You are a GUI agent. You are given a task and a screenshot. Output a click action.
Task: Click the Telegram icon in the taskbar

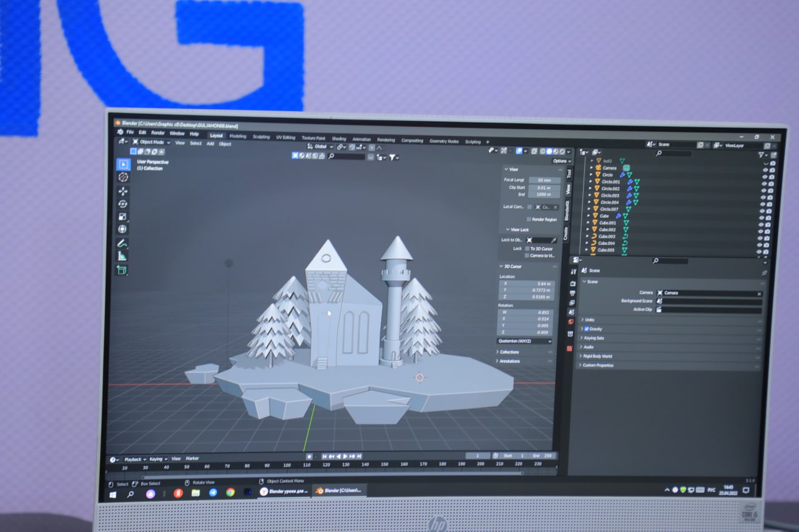coord(213,493)
